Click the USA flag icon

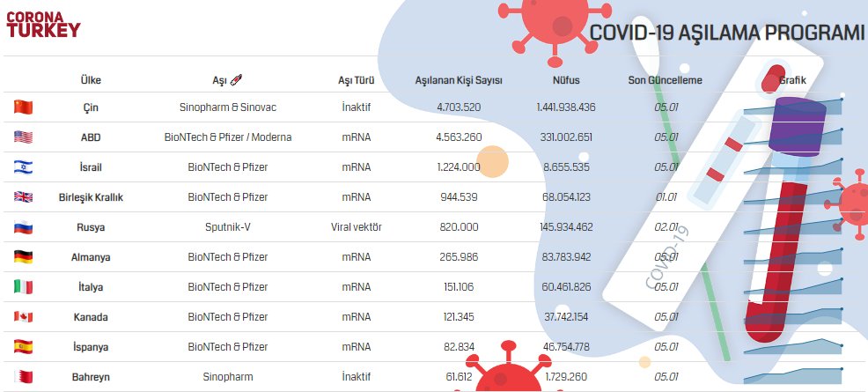(x=23, y=137)
